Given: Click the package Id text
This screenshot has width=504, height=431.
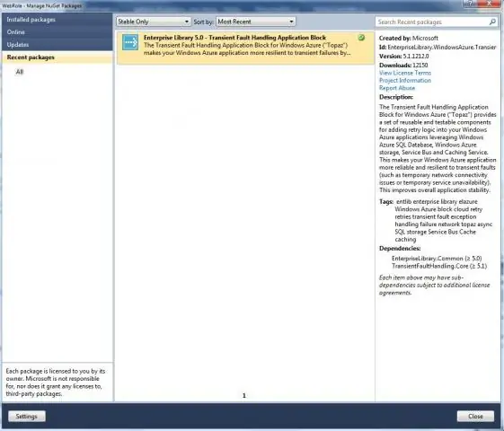Looking at the screenshot, I should [x=438, y=48].
